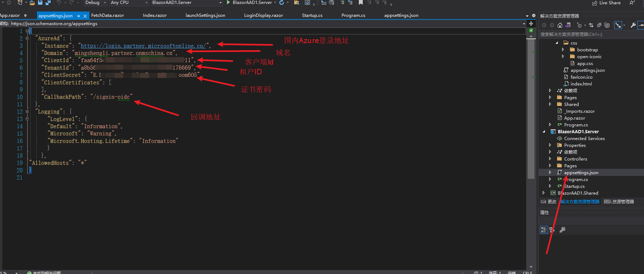Sort properties alphabetically with A-Z icon

coord(552,230)
